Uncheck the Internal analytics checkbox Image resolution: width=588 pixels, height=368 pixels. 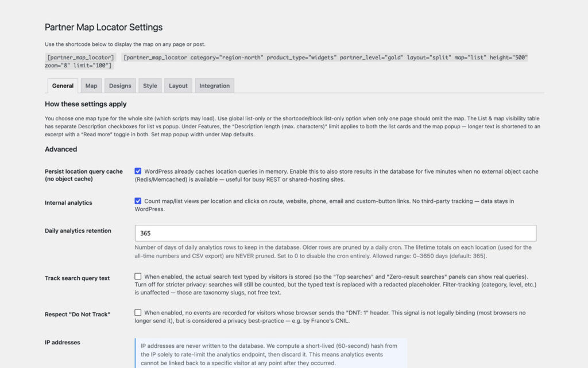point(138,201)
